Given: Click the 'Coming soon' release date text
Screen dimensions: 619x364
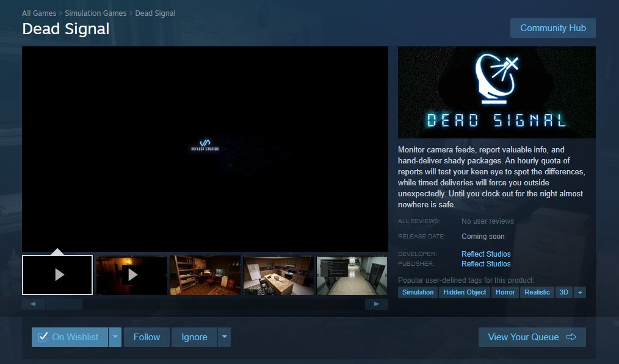Looking at the screenshot, I should tap(483, 236).
